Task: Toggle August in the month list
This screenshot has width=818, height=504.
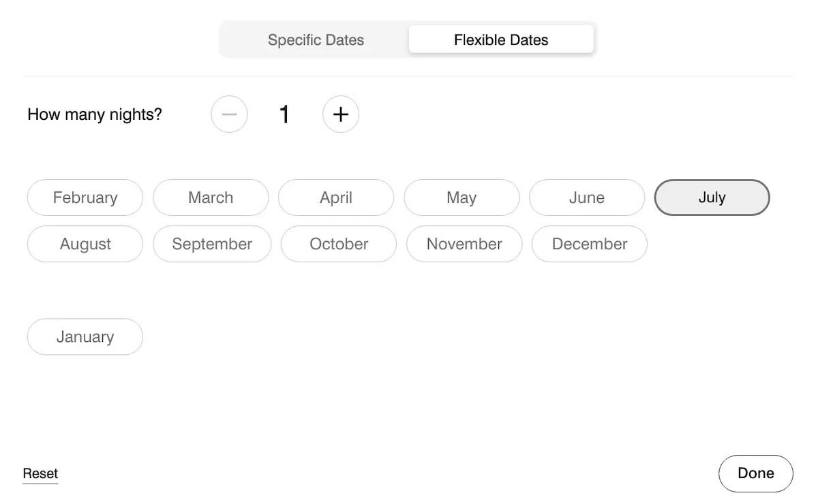Action: pos(85,244)
